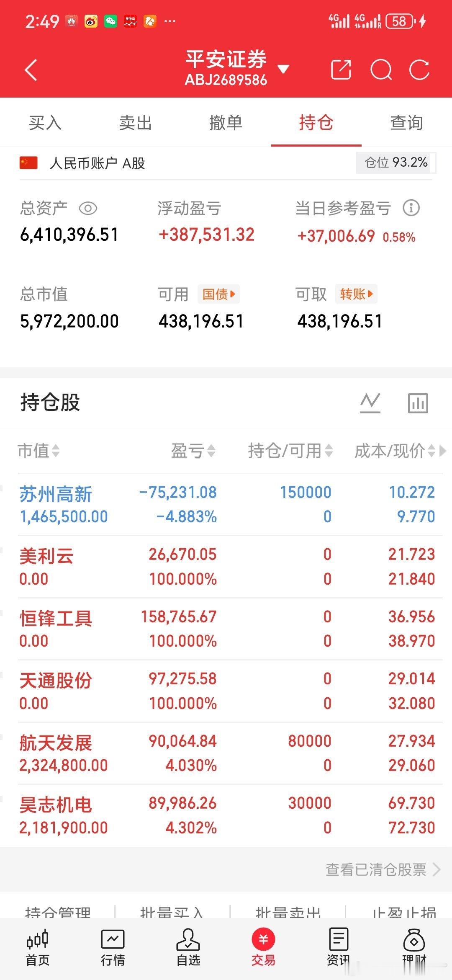The height and width of the screenshot is (980, 452).
Task: Tap the 转账 button next to 可取
Action: (356, 294)
